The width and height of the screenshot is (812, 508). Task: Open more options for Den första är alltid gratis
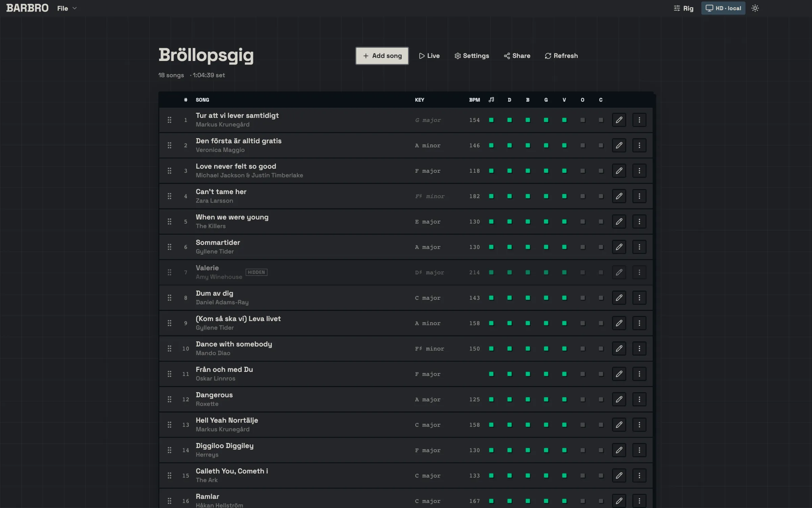click(639, 145)
